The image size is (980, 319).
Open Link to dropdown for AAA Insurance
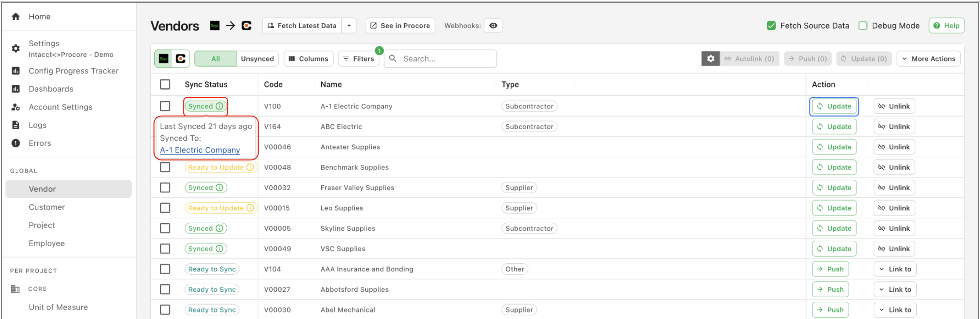pyautogui.click(x=895, y=269)
